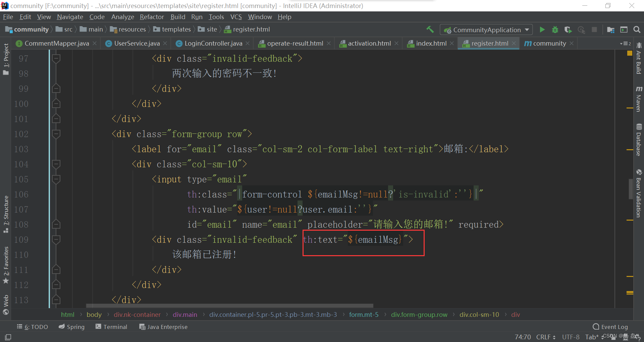Place cursor on line 107 th:value code
This screenshot has width=644, height=342.
tap(282, 210)
